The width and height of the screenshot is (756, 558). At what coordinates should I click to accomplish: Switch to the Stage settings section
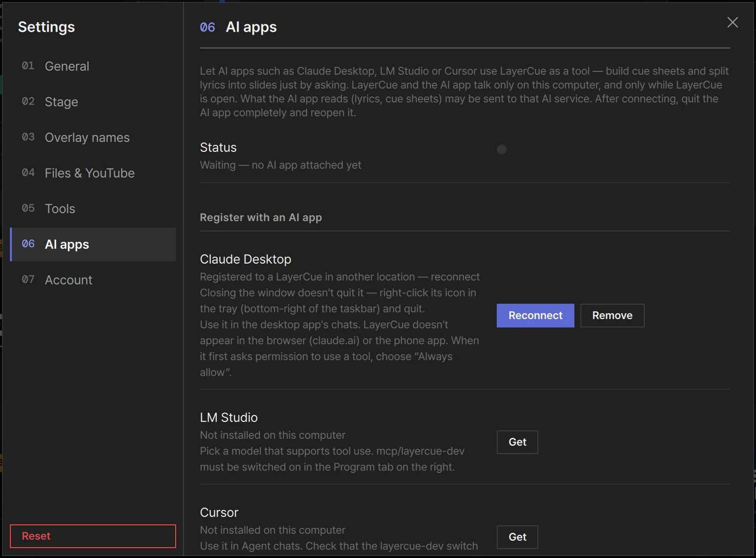pos(93,102)
